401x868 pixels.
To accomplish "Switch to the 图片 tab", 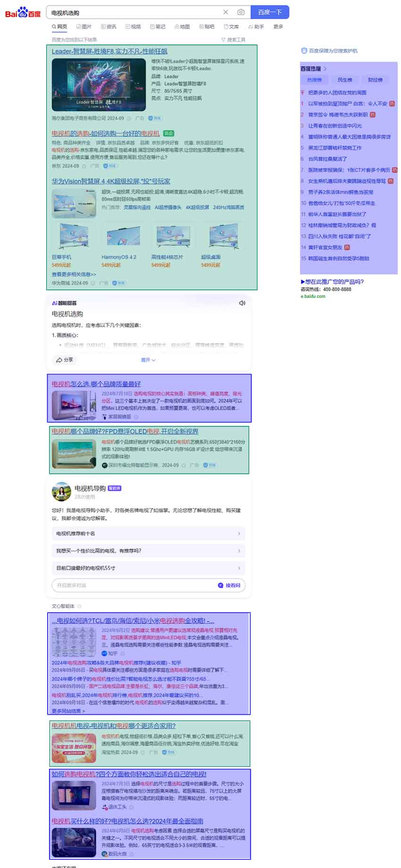I will coord(84,27).
